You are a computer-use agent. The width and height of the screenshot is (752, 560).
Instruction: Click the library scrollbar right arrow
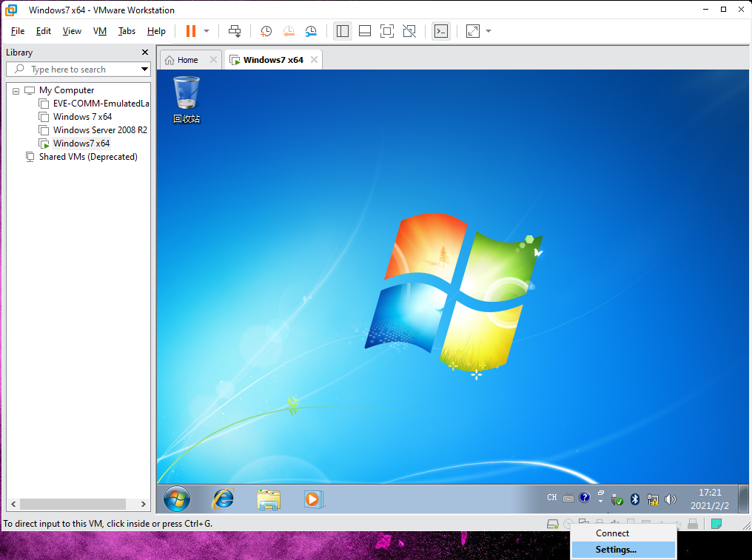pyautogui.click(x=143, y=504)
